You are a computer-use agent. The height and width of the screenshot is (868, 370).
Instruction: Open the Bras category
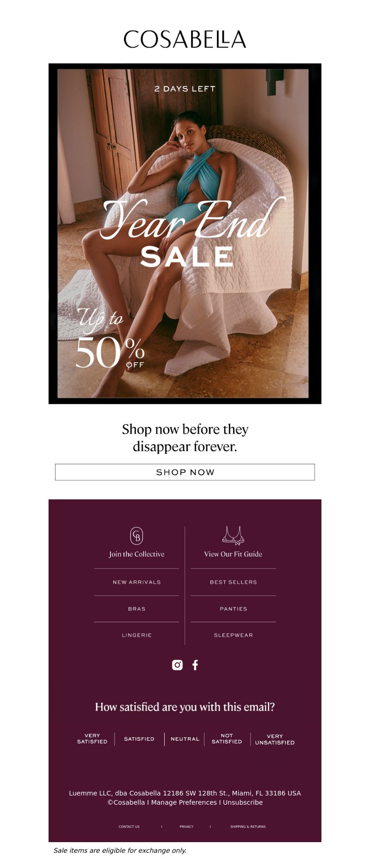click(136, 609)
